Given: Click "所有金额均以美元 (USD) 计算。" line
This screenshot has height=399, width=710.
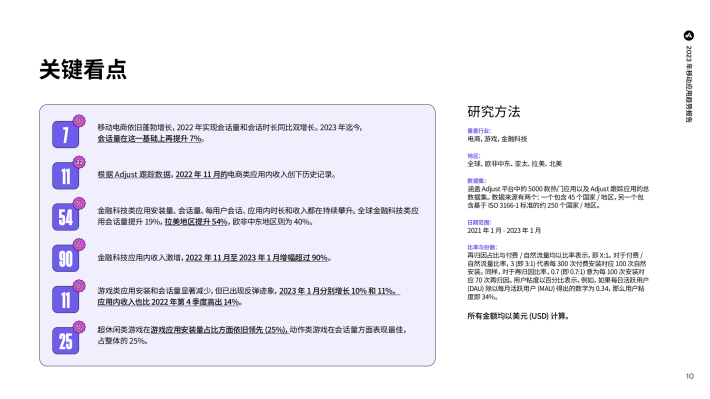Looking at the screenshot, I should 518,316.
